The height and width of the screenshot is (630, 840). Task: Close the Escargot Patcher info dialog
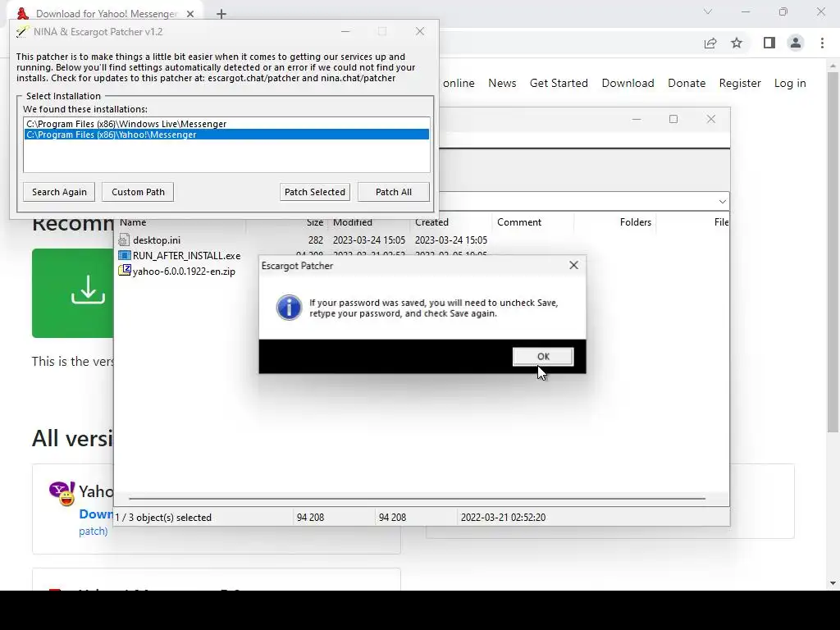(x=573, y=265)
